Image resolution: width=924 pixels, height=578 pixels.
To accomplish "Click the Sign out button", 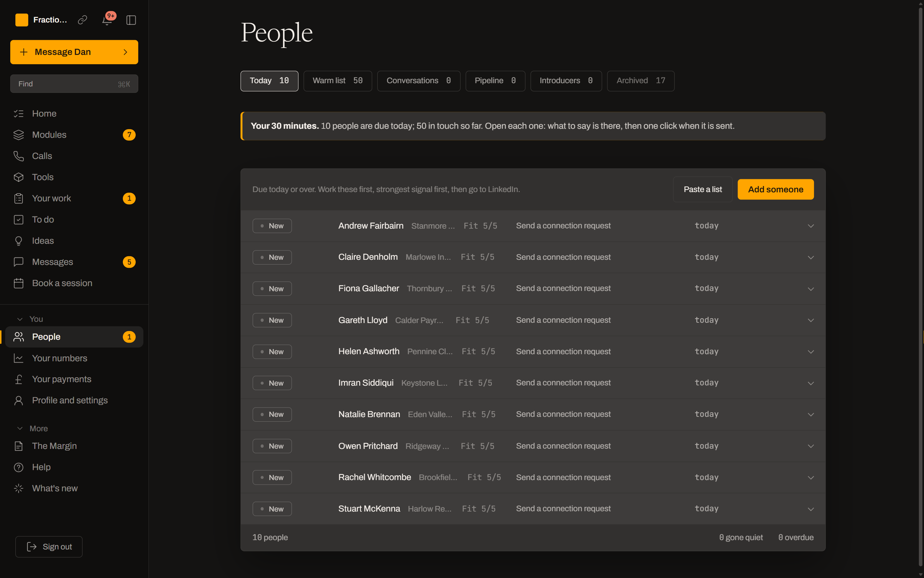I will pyautogui.click(x=49, y=547).
